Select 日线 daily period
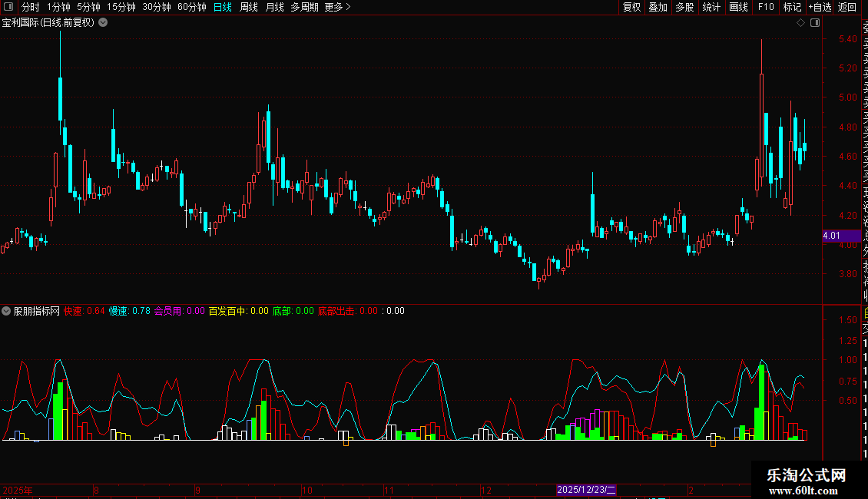 (223, 7)
